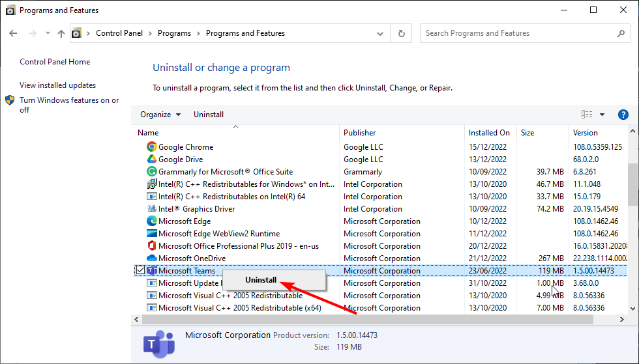Sort by the Name column header
The height and width of the screenshot is (364, 639).
235,133
